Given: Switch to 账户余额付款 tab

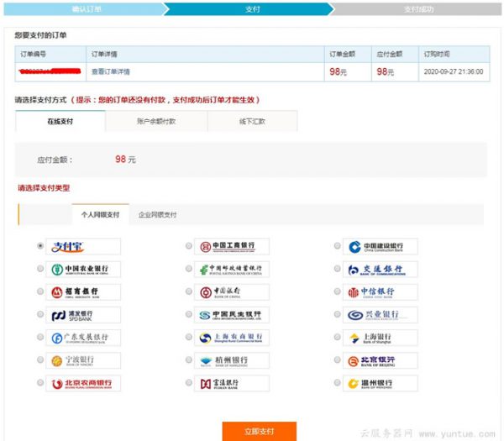Looking at the screenshot, I should 156,121.
